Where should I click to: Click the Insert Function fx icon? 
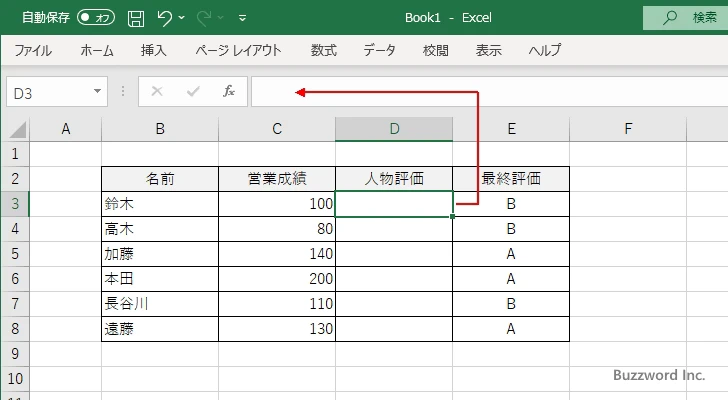coord(229,91)
